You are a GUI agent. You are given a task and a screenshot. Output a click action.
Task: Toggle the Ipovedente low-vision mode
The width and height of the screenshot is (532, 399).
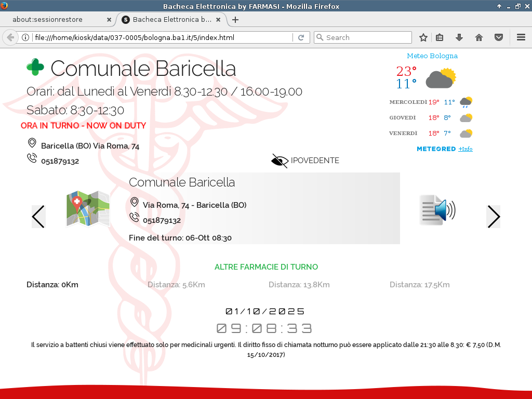click(x=305, y=161)
